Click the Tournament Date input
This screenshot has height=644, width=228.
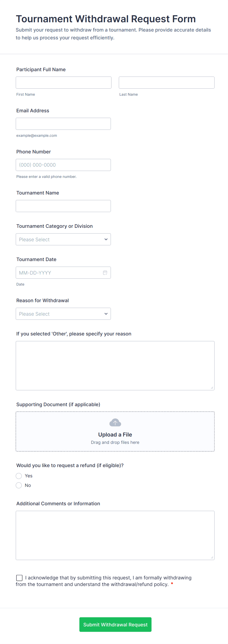pos(59,273)
